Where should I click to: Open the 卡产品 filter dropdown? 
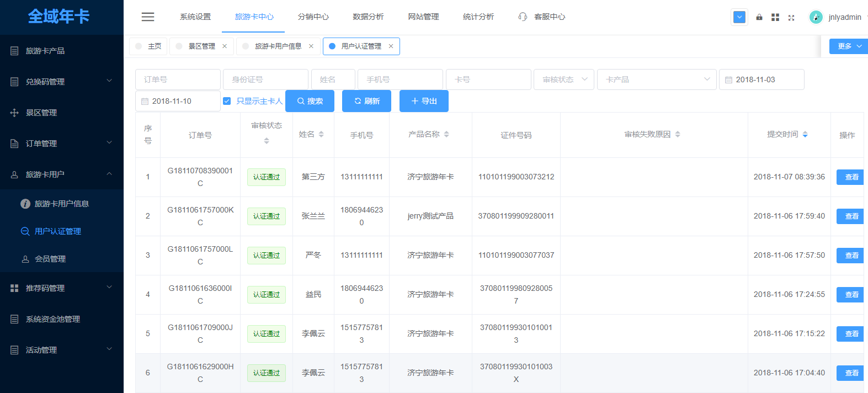click(x=656, y=79)
